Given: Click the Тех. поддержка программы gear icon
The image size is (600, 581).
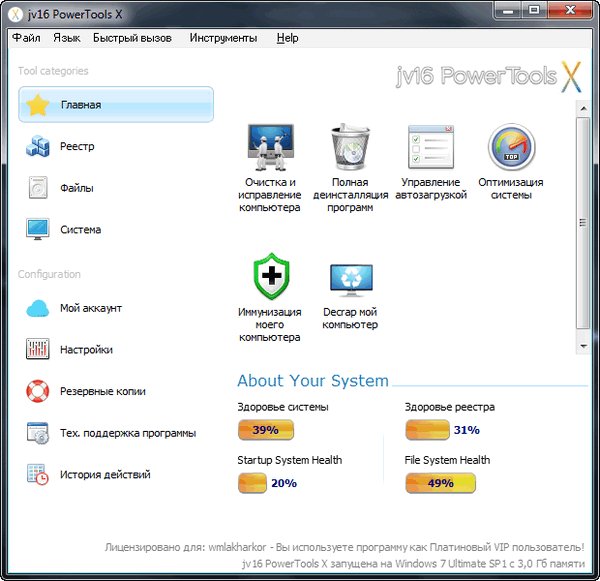Looking at the screenshot, I should coord(38,433).
